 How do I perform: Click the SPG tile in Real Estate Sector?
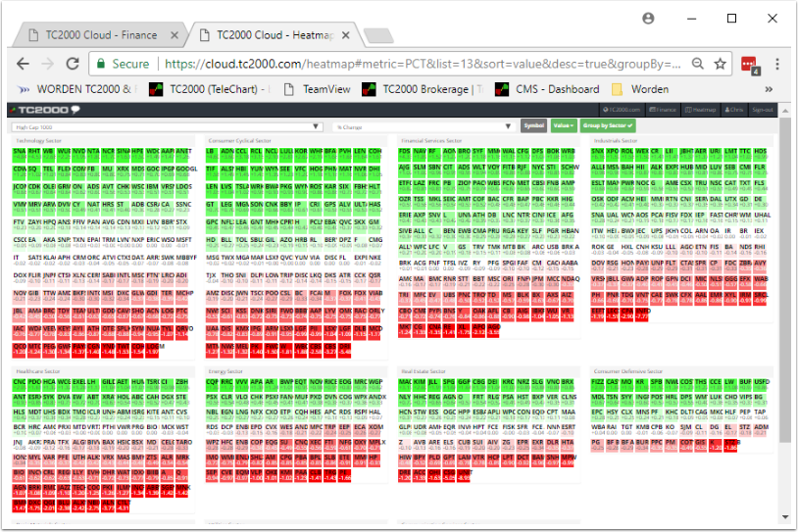pyautogui.click(x=449, y=384)
